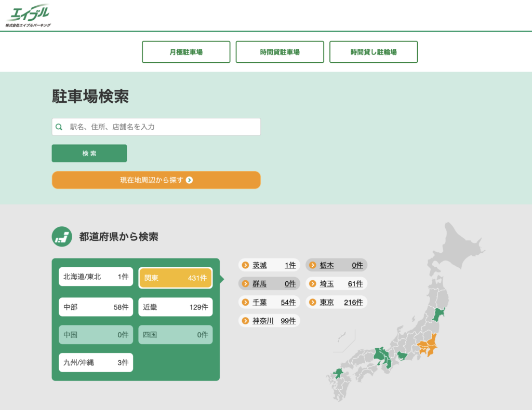Click orange arrow icon beside 茨城
The width and height of the screenshot is (532, 410).
[245, 265]
